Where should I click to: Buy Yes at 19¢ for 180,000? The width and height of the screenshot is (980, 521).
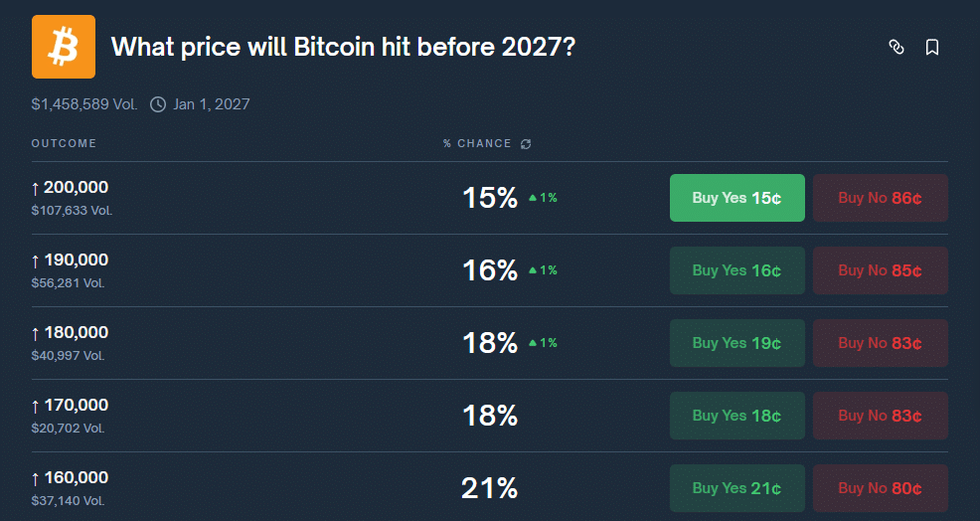tap(736, 343)
